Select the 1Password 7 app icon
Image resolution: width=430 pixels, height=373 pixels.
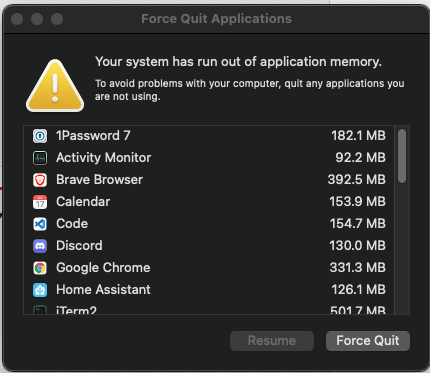40,136
